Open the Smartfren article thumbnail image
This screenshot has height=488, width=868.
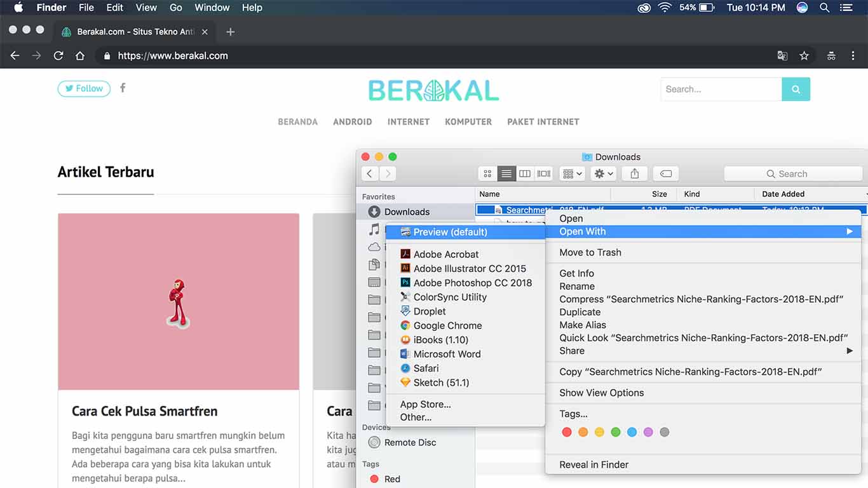coord(179,301)
